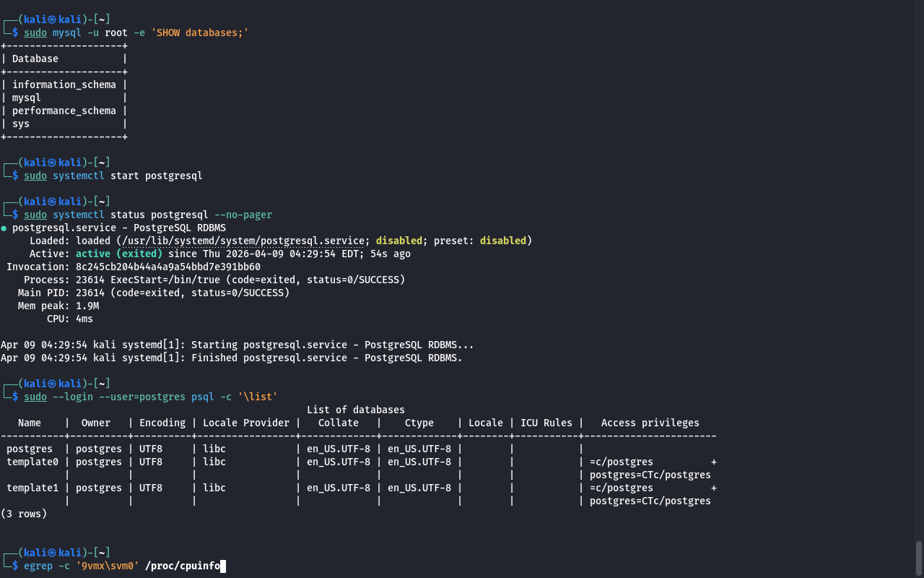Click the /proc/cpuinfo path in the egrep command
This screenshot has width=924, height=578.
182,566
